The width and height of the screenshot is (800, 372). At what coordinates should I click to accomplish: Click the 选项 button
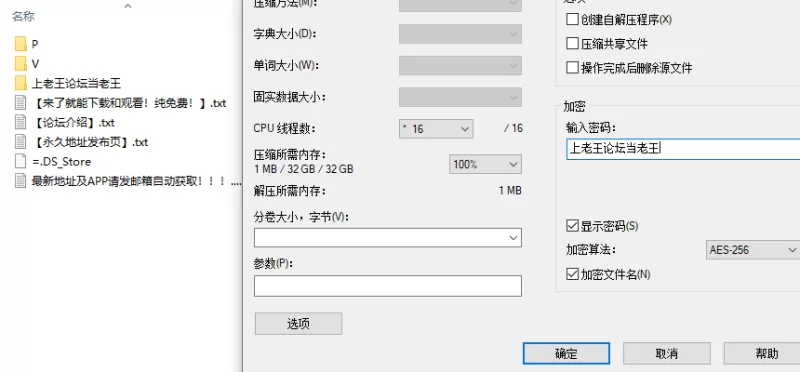click(298, 324)
